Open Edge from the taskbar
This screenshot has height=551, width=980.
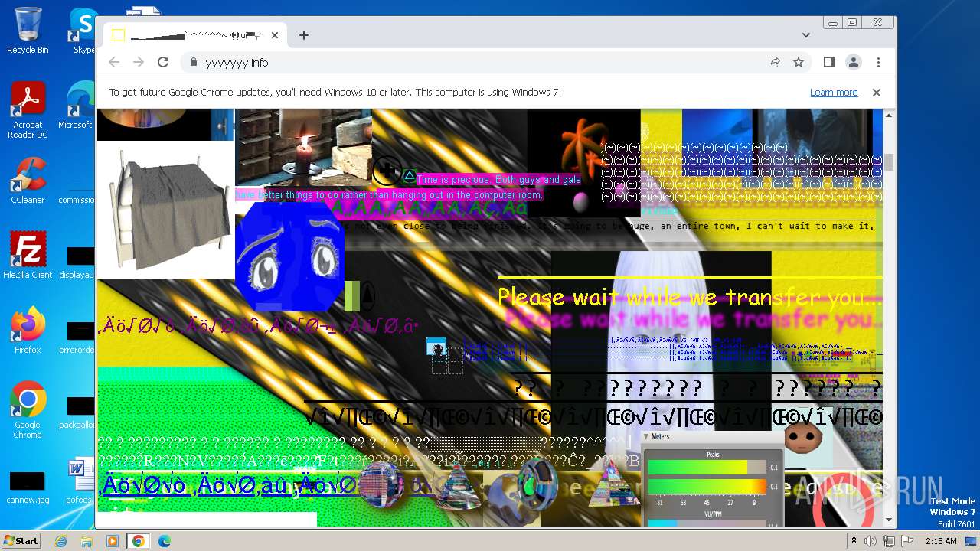tap(165, 541)
